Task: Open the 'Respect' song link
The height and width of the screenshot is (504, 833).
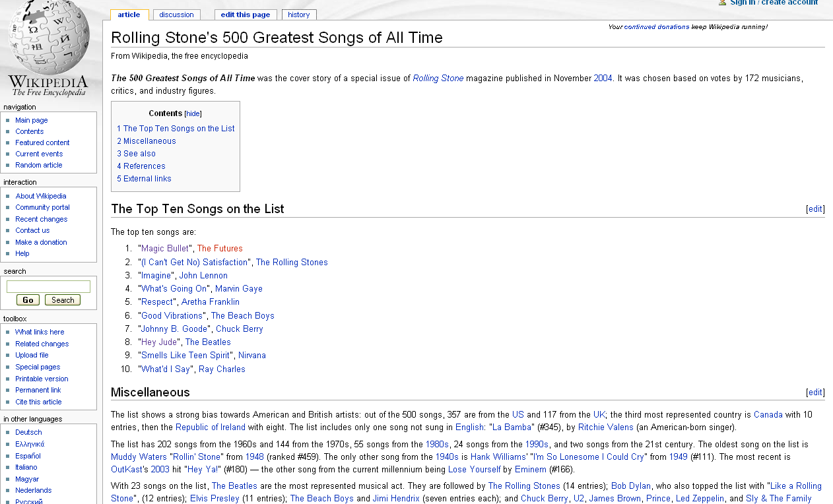Action: point(157,302)
